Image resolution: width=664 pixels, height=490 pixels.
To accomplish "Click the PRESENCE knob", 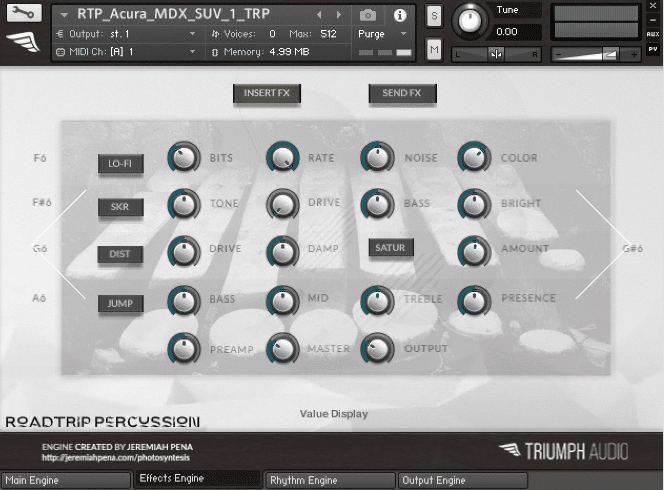I will coord(474,301).
